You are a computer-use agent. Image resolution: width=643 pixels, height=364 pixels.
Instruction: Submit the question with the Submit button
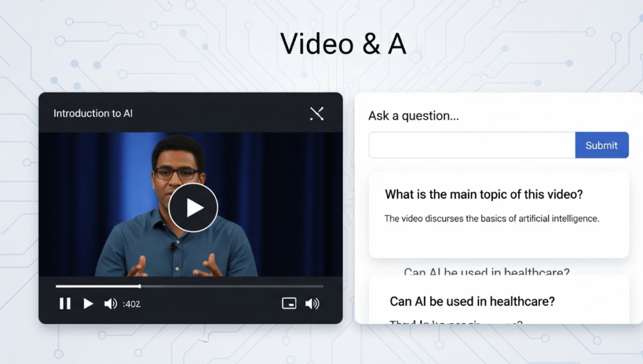[x=602, y=145]
